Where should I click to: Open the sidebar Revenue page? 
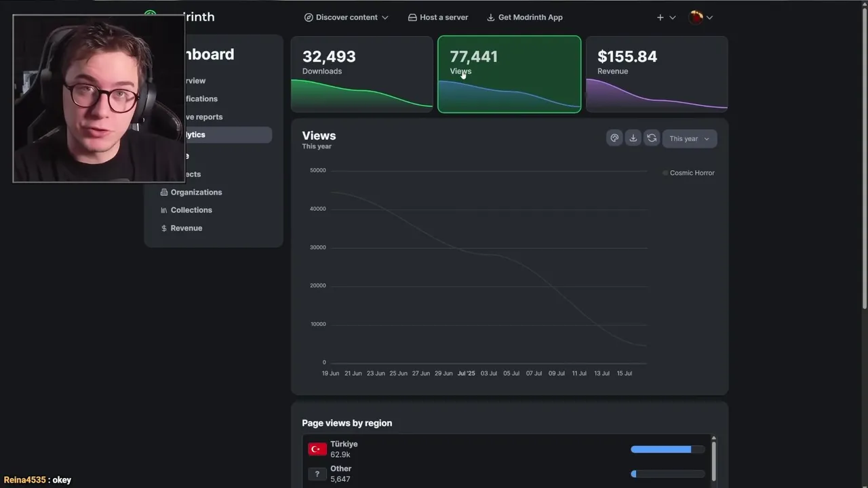(182, 228)
